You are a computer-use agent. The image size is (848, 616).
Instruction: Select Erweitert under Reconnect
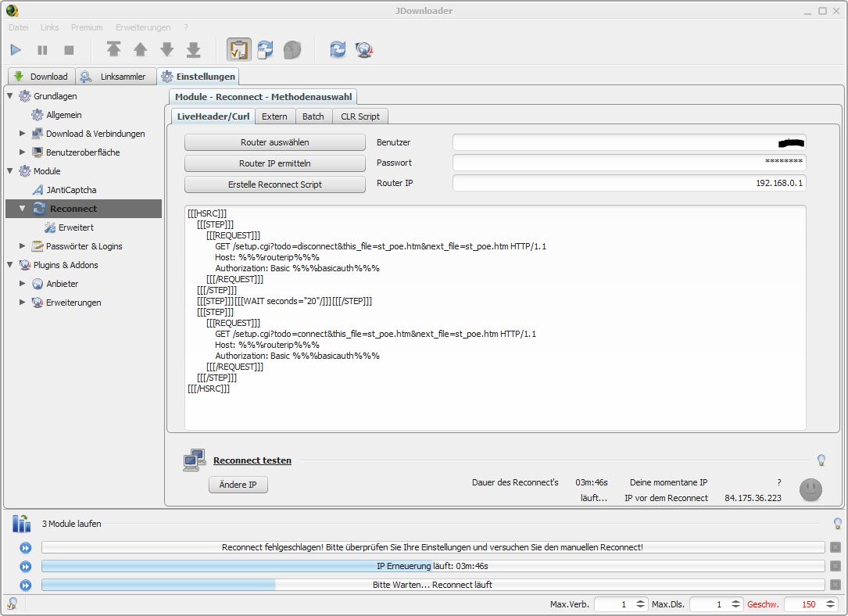[x=70, y=227]
